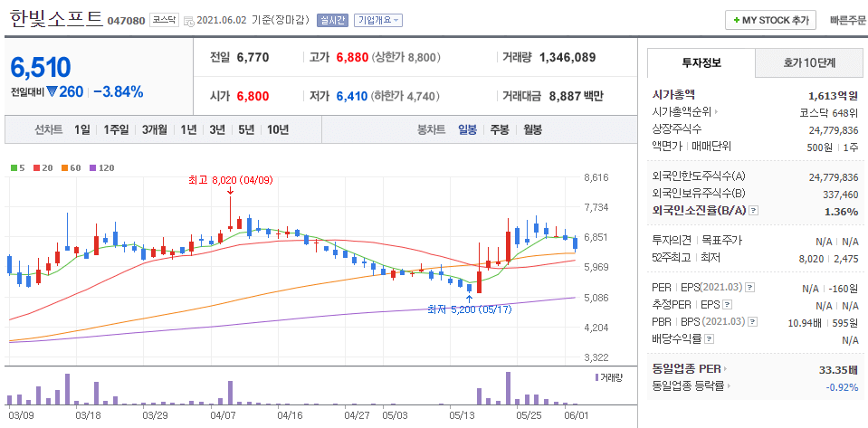Click the 최저 5,200 (05/17) chart label
This screenshot has height=428, width=868.
point(470,309)
